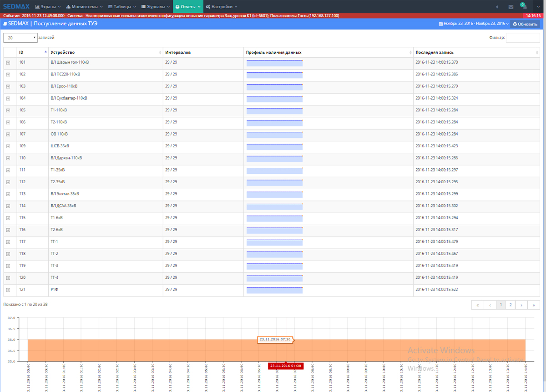Open the notifications bell
This screenshot has width=546, height=392.
524,7
